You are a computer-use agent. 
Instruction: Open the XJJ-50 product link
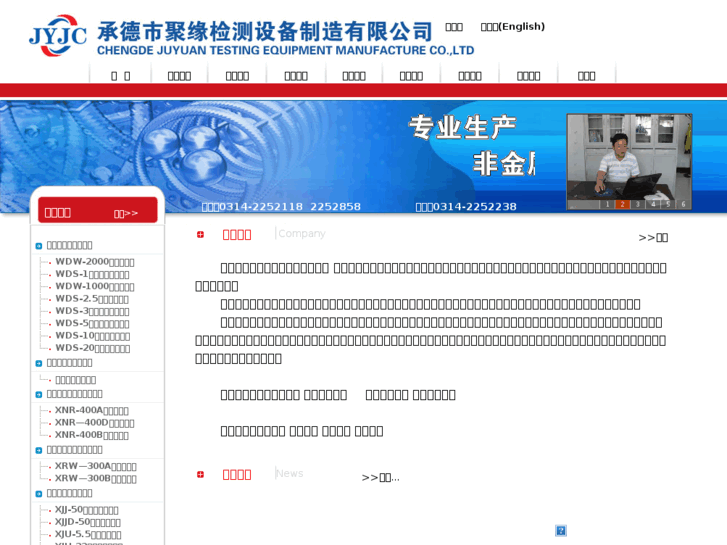[87, 509]
